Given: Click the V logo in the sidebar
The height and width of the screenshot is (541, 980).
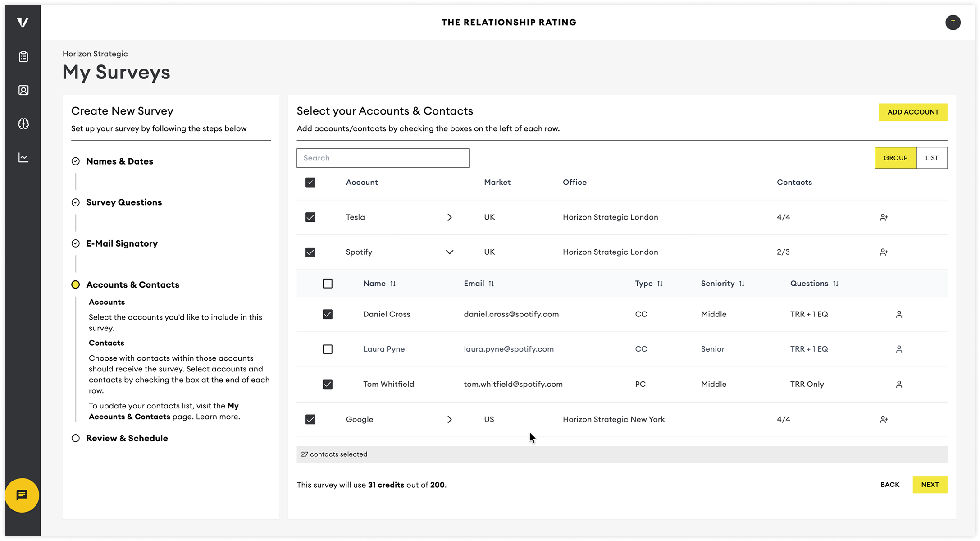Looking at the screenshot, I should pos(23,23).
